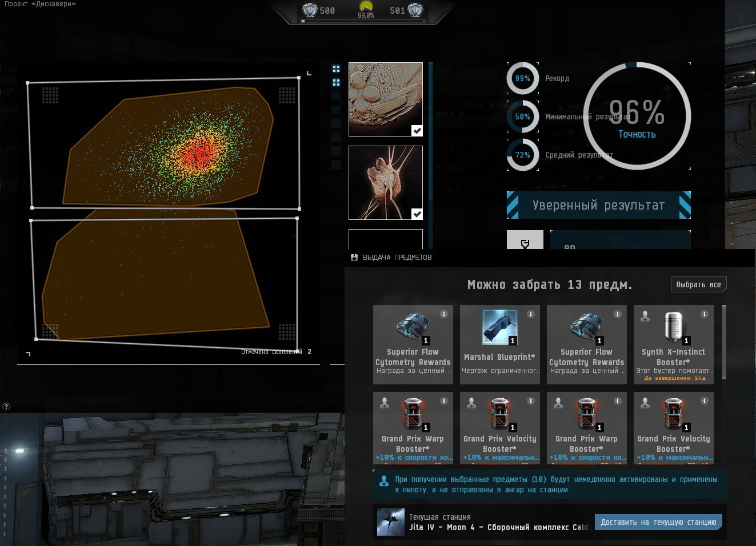Click the 'Отмечено скоплений: 2' label

click(277, 352)
